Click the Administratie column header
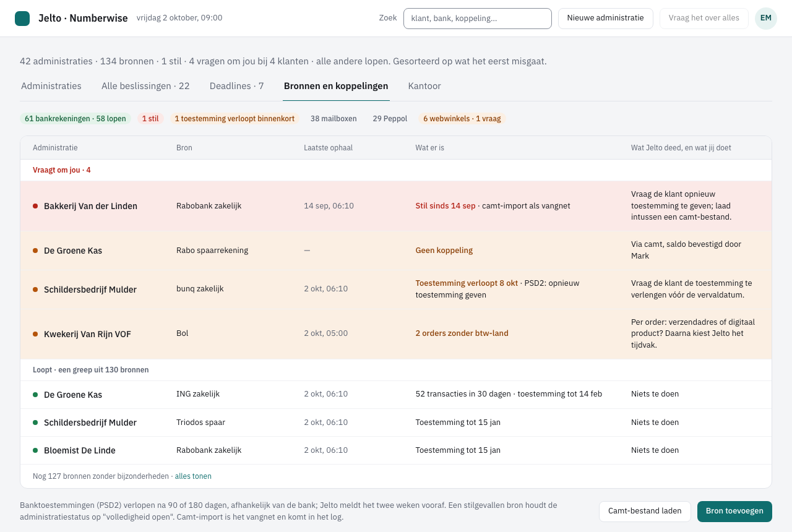792x532 pixels. click(55, 148)
